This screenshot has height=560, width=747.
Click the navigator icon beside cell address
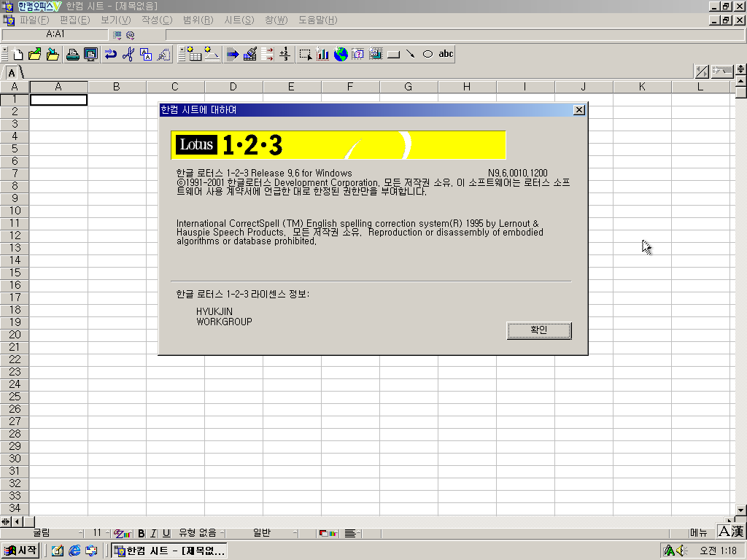(117, 35)
